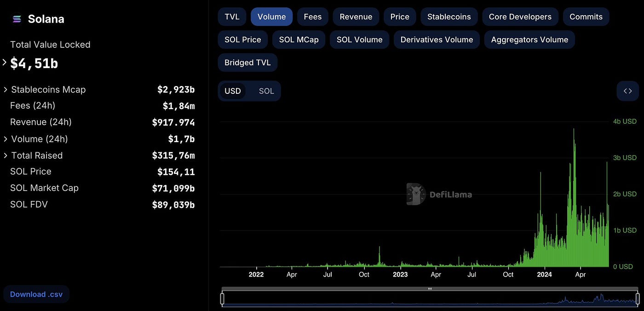The width and height of the screenshot is (644, 311).
Task: Open the embed chart code icon
Action: pos(627,91)
